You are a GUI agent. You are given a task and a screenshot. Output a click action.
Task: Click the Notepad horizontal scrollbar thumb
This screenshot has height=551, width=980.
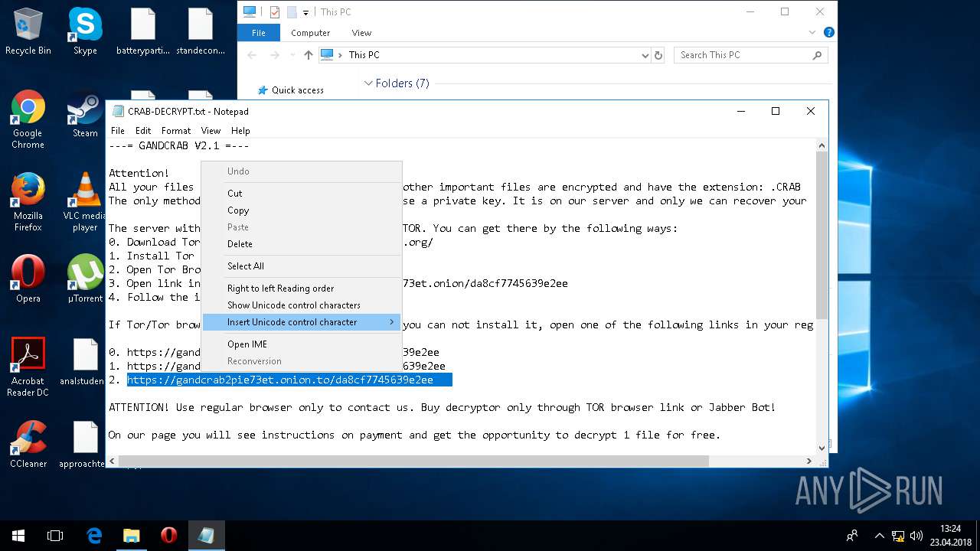(414, 461)
